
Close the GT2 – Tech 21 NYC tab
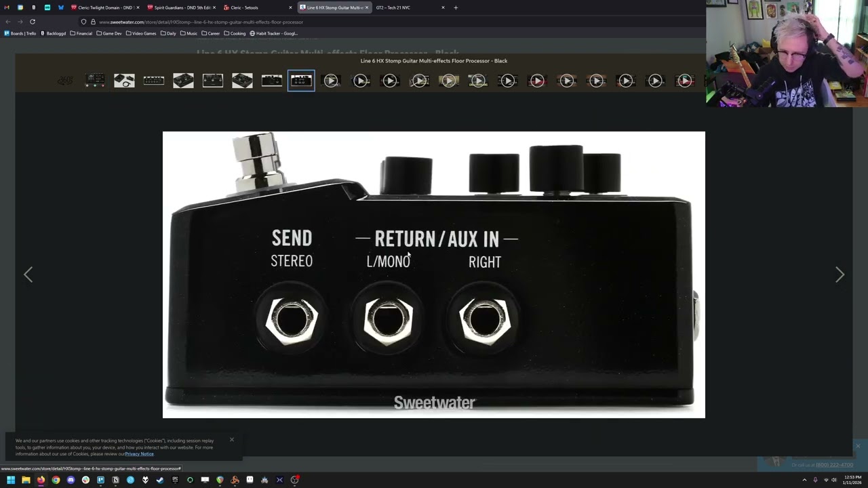coord(443,7)
